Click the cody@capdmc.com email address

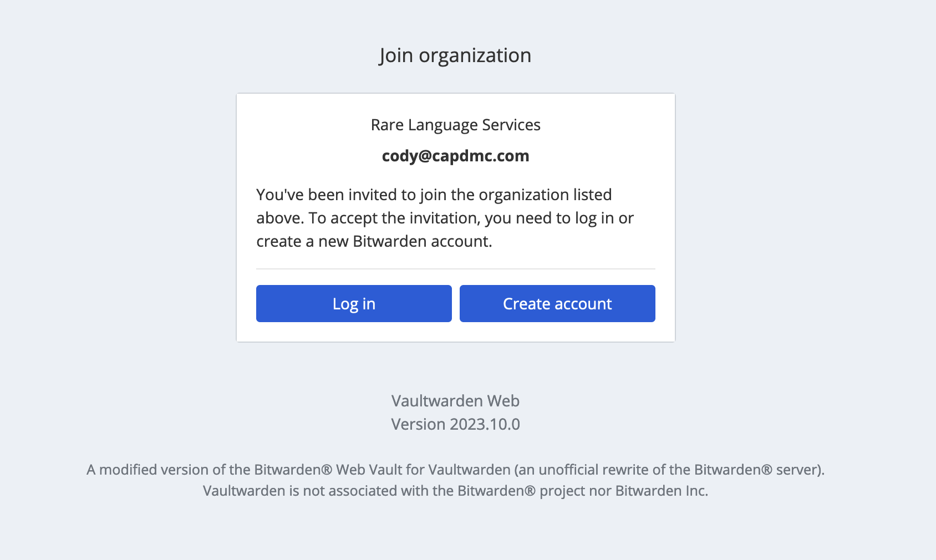pyautogui.click(x=455, y=156)
